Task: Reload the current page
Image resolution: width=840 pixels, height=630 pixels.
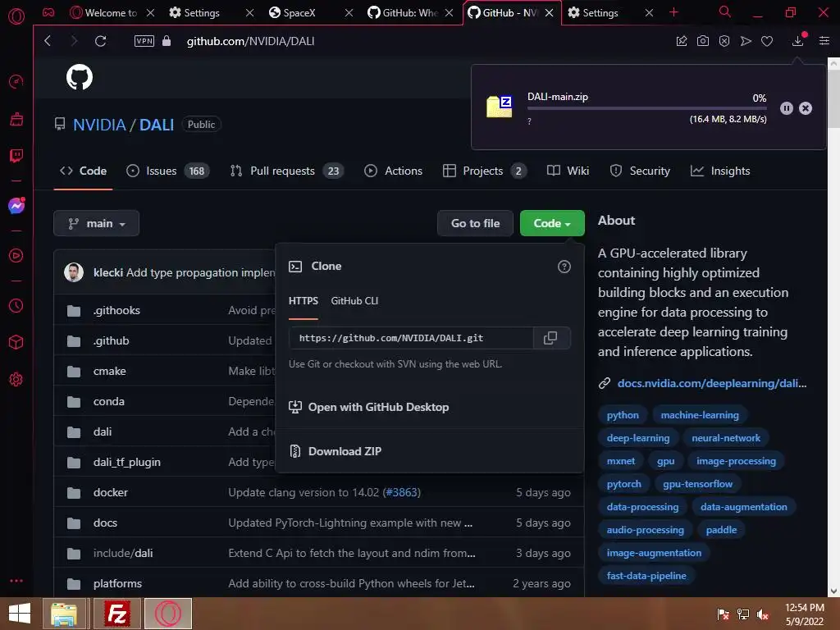Action: (100, 41)
